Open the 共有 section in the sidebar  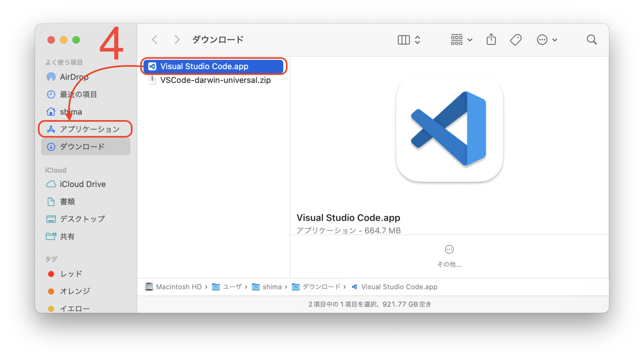(x=68, y=236)
